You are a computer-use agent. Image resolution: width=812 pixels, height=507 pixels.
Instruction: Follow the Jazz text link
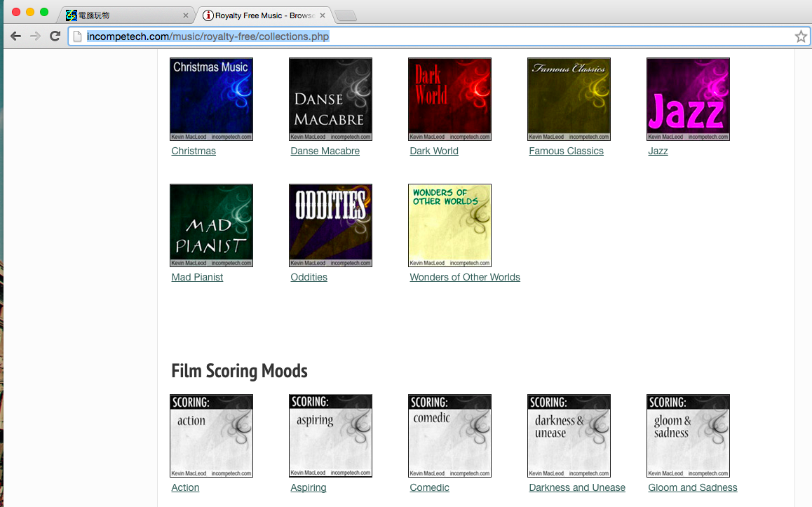click(x=658, y=151)
